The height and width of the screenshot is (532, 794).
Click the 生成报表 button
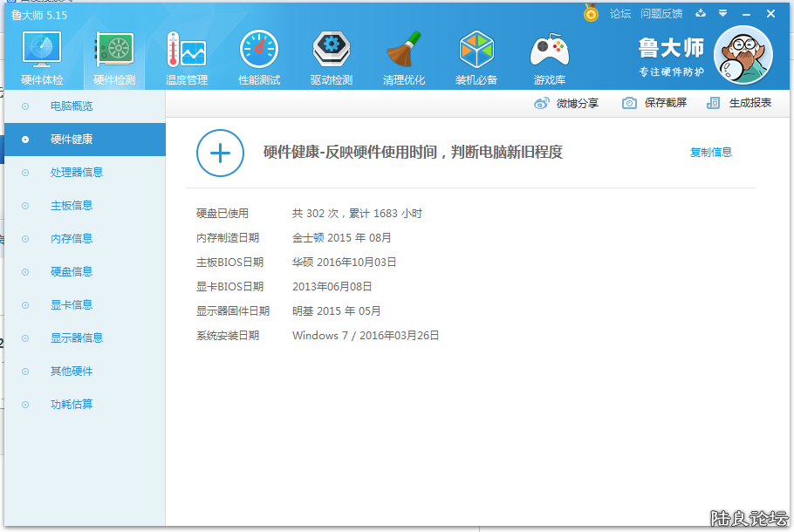coord(740,103)
